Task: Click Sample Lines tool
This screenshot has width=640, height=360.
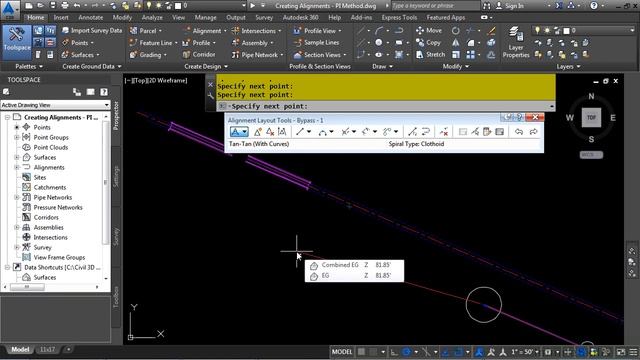Action: click(317, 42)
